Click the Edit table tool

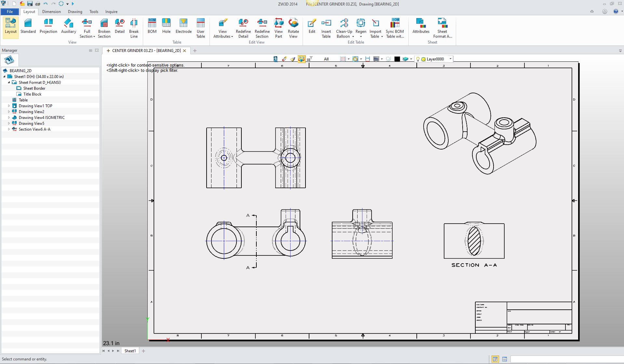click(312, 26)
